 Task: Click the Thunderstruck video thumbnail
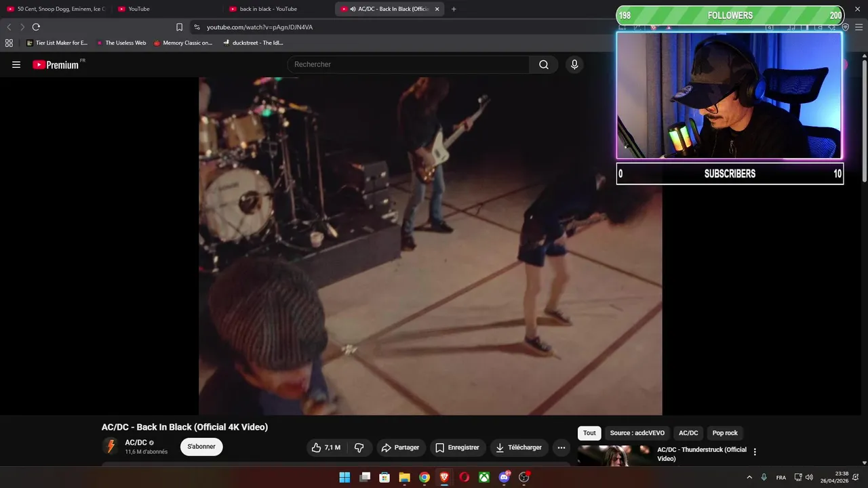[x=614, y=455]
